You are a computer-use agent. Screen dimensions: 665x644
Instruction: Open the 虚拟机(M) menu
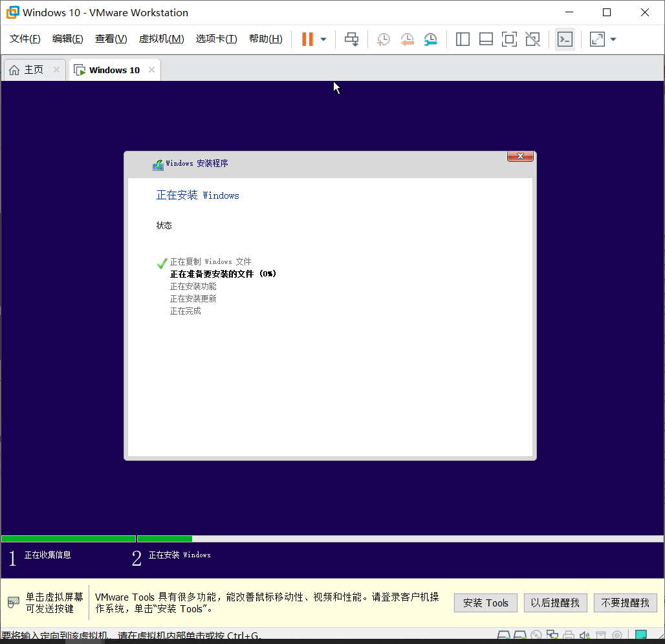[162, 39]
